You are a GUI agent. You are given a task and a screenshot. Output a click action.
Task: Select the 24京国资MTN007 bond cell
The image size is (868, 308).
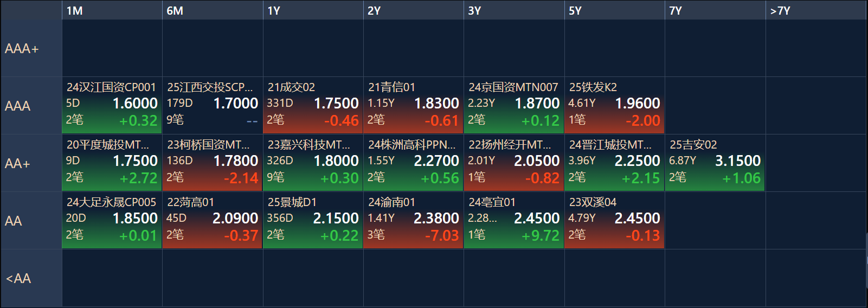(x=514, y=105)
